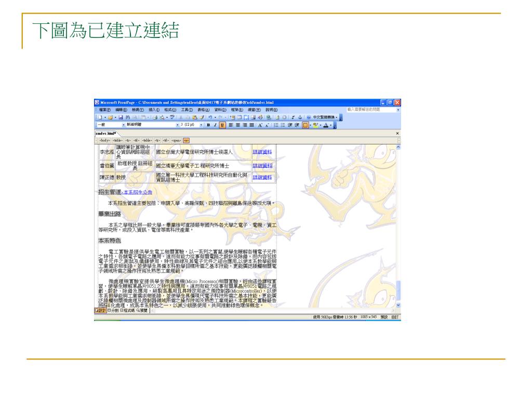Click the Insert Hyperlink globe icon
This screenshot has width=532, height=399.
point(269,117)
